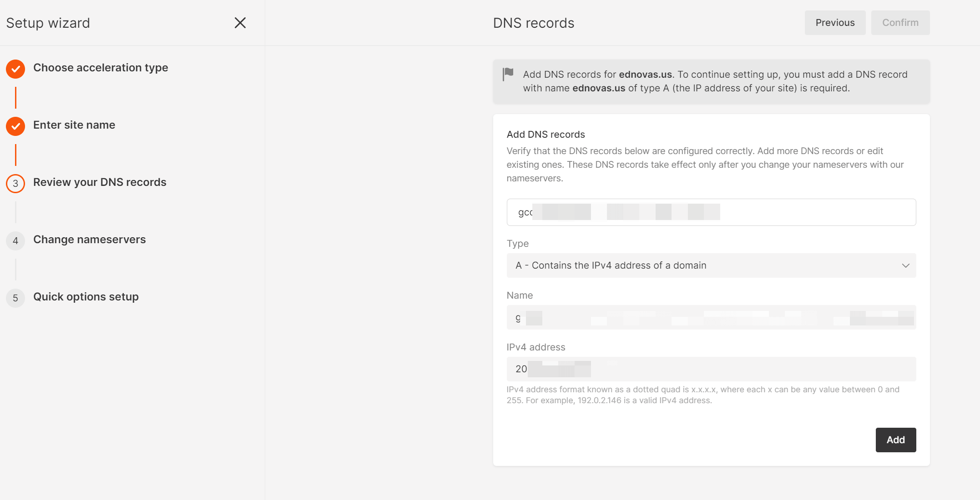Select Review your DNS records step

coord(100,182)
